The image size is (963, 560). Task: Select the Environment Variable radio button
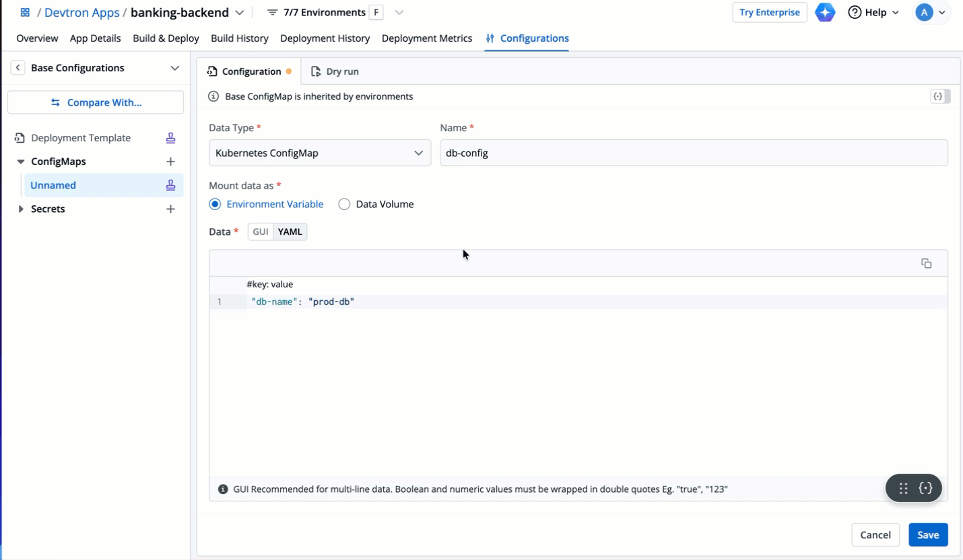tap(214, 204)
